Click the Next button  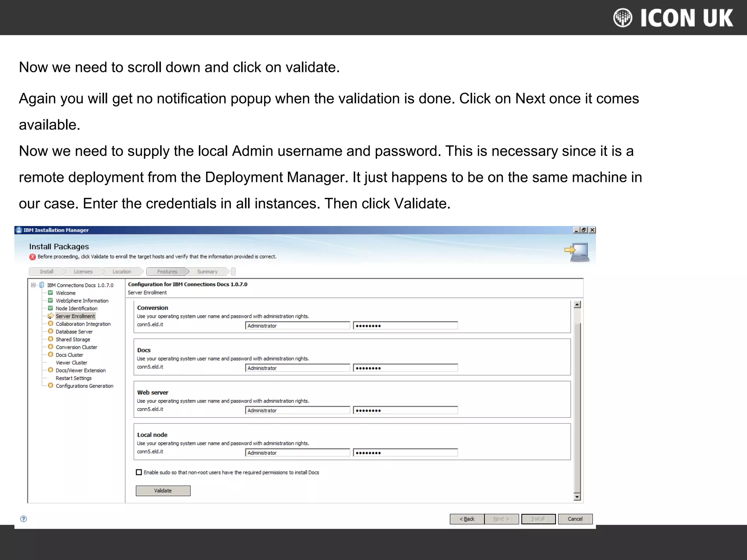(502, 519)
